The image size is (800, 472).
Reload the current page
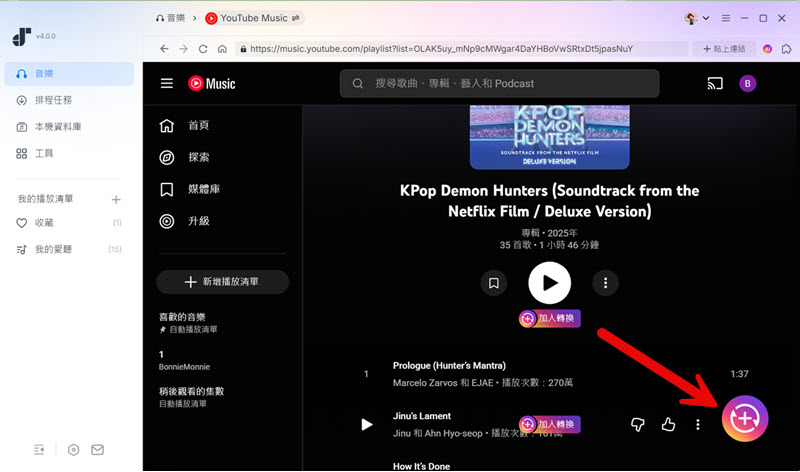point(203,49)
